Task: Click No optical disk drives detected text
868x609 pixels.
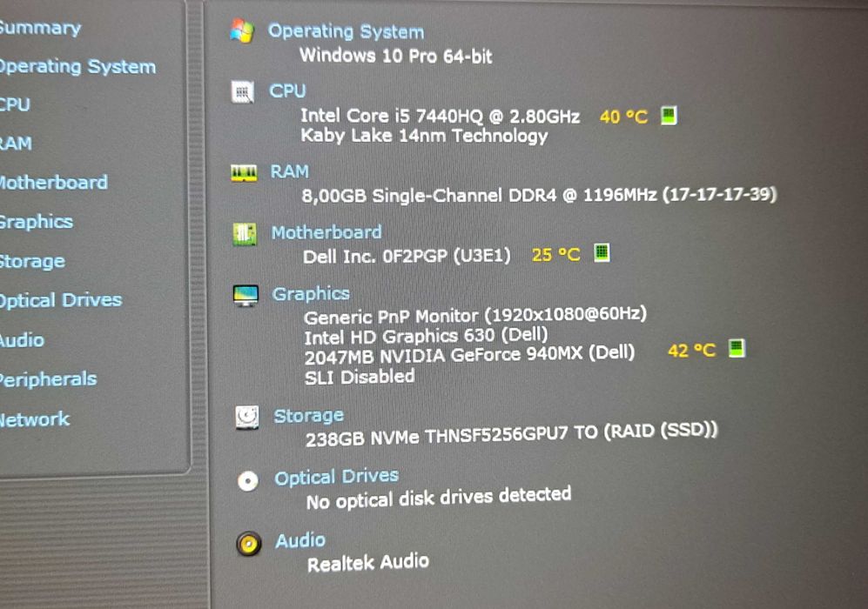Action: point(439,498)
